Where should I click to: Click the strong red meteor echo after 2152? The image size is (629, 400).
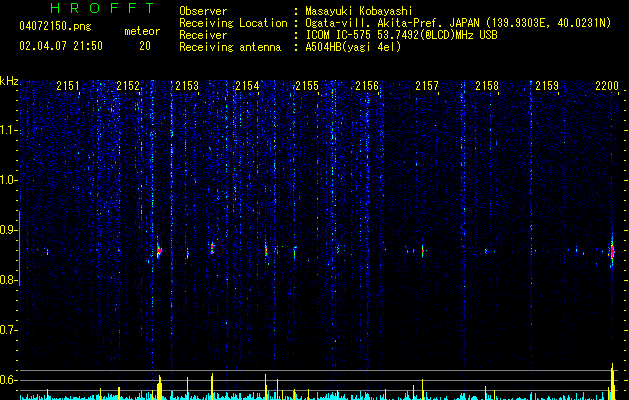coord(159,251)
